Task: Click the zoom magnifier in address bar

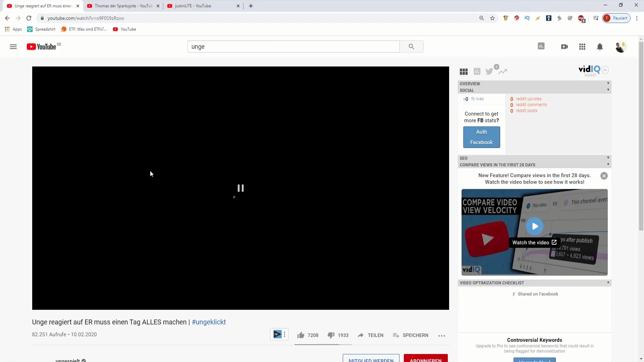Action: [482, 18]
